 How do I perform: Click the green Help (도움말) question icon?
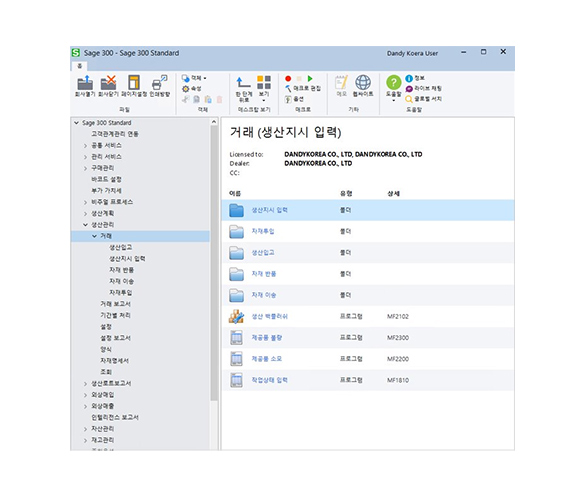coord(393,82)
